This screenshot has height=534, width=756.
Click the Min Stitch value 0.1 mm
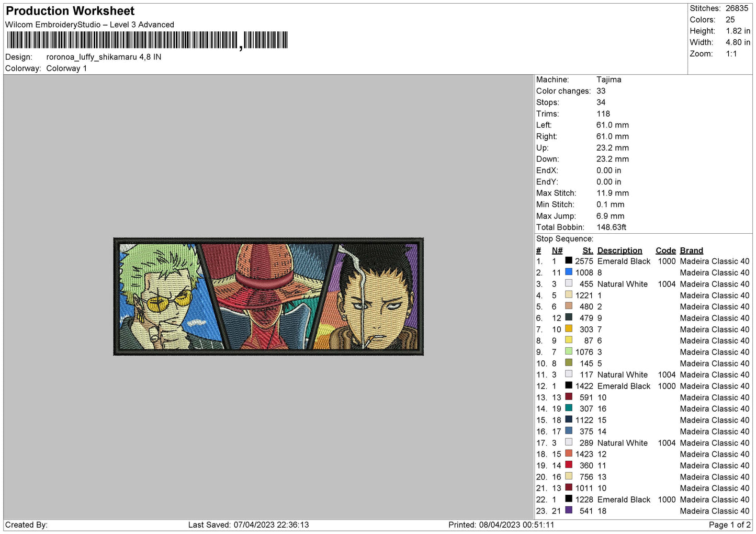[611, 204]
